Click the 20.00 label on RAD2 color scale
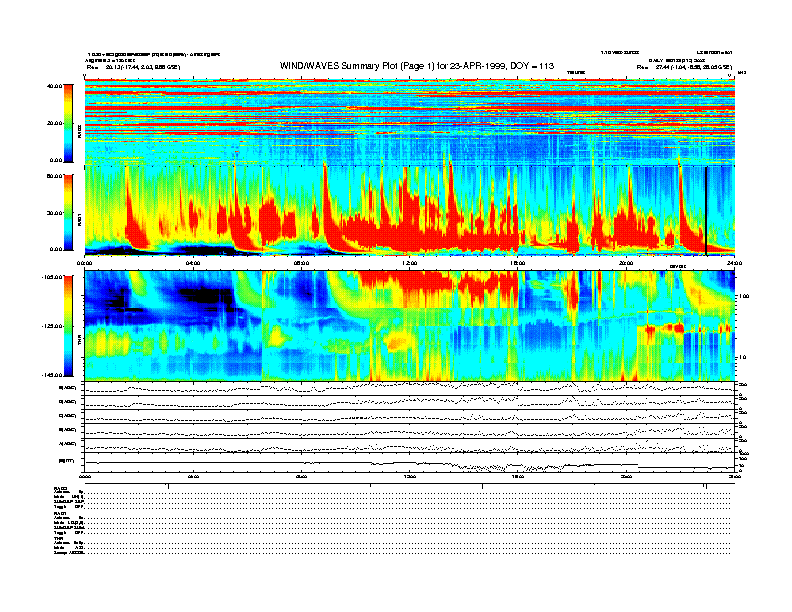The height and width of the screenshot is (612, 792). (54, 123)
